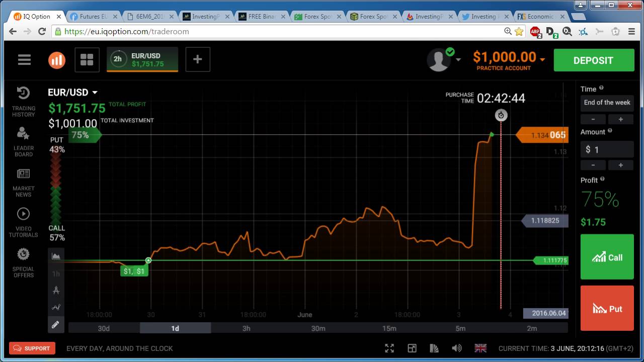644x362 pixels.
Task: Open the SUPPORT chat button
Action: point(32,348)
